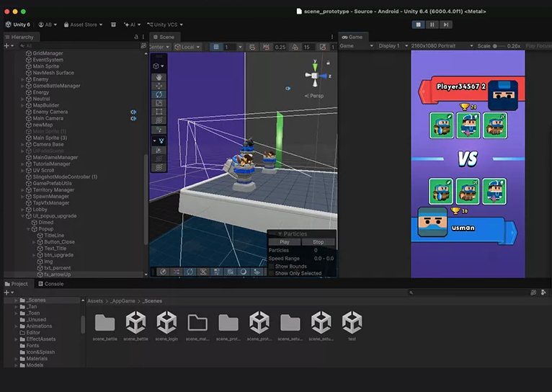Toggle Persp/Iso projection label in Scene
The width and height of the screenshot is (552, 392).
click(314, 96)
